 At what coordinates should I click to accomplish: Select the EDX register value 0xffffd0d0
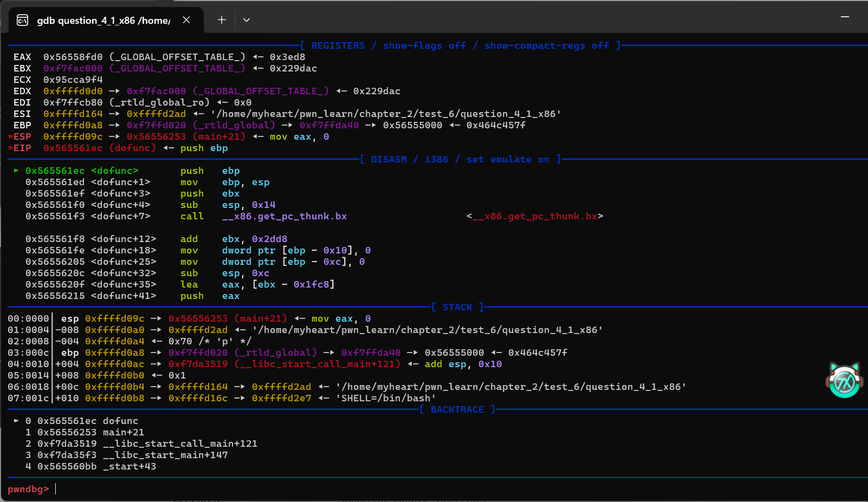pos(73,91)
